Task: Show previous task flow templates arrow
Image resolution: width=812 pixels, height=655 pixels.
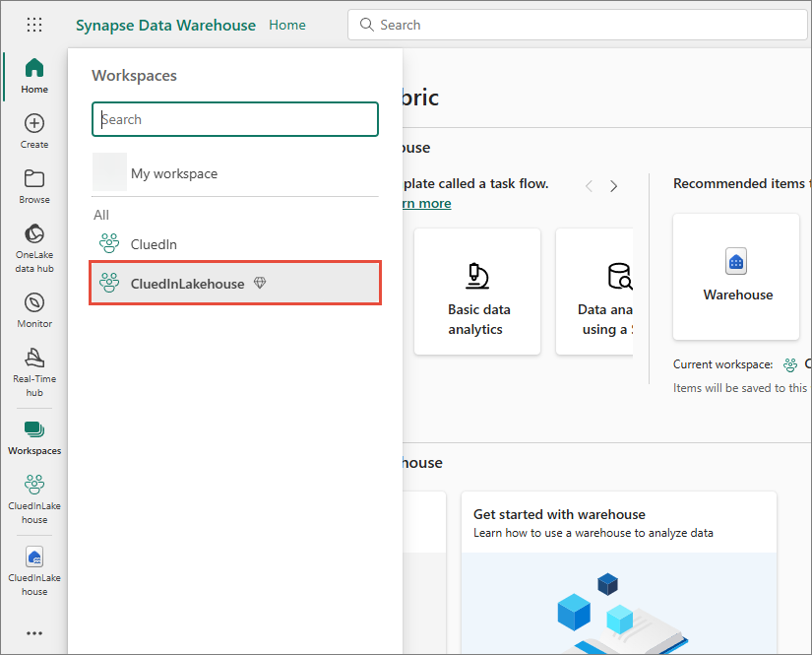Action: click(590, 185)
